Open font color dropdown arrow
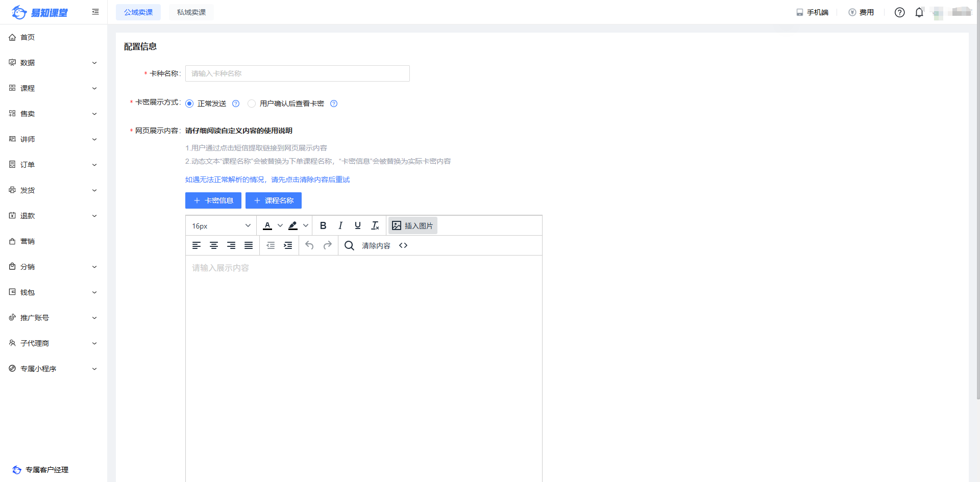Image resolution: width=980 pixels, height=482 pixels. pos(280,225)
